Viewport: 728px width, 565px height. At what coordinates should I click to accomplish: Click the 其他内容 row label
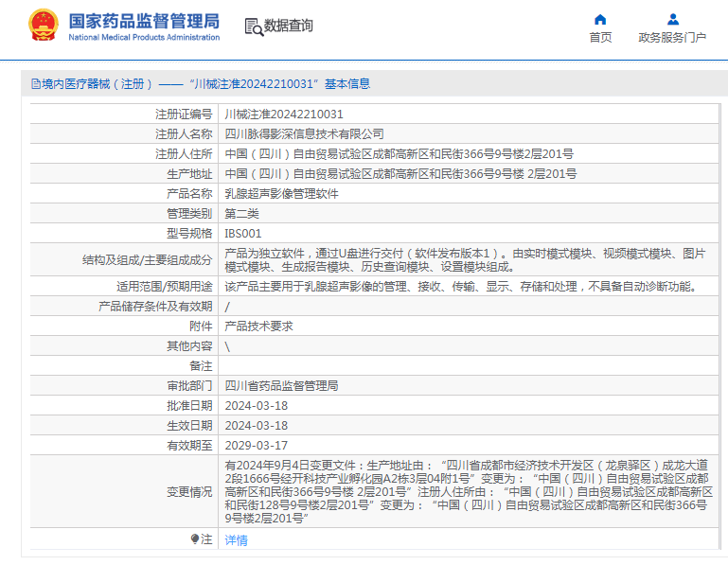pyautogui.click(x=189, y=346)
